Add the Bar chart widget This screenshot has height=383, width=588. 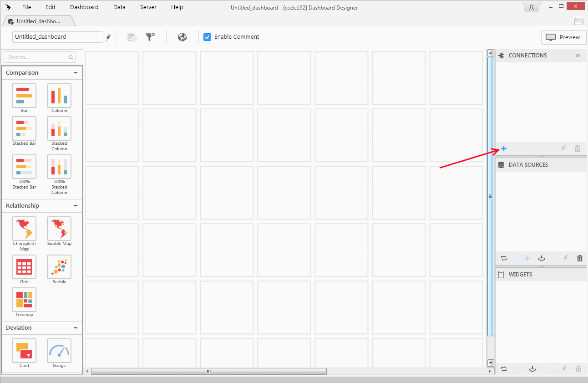click(24, 96)
